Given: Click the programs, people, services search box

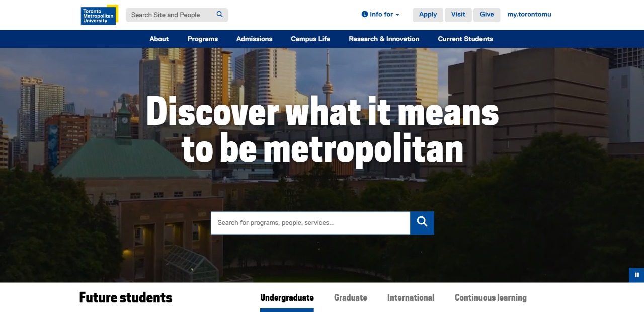Looking at the screenshot, I should coord(310,223).
